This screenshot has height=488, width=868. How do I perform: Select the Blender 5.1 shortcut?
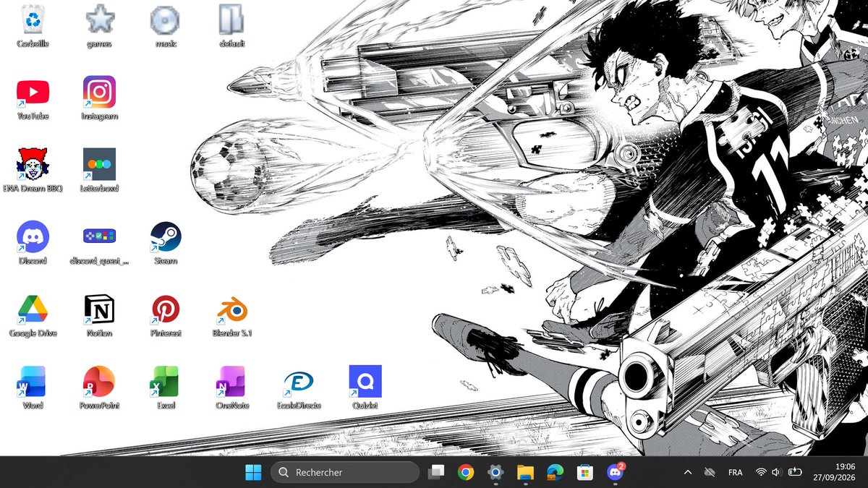coord(232,315)
